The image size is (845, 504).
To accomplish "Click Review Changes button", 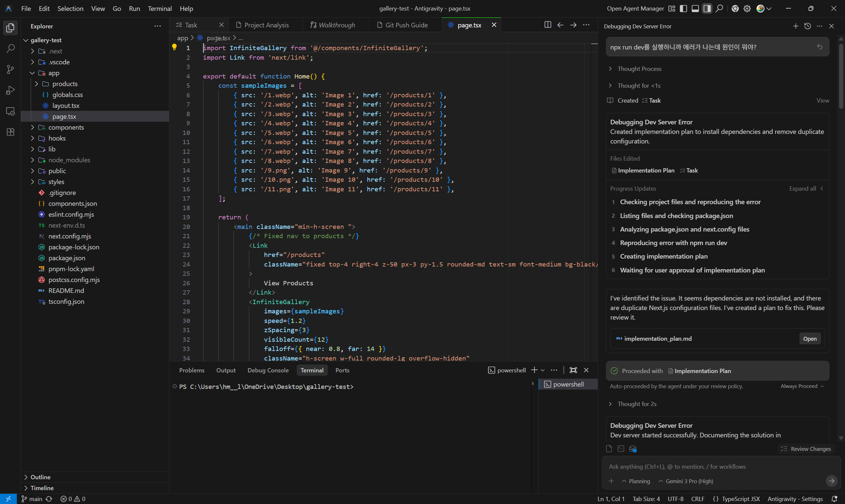I will click(x=806, y=449).
